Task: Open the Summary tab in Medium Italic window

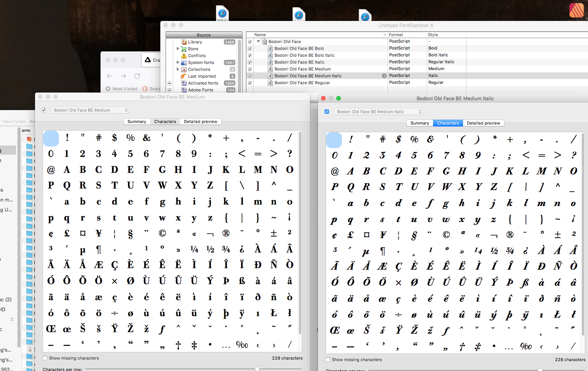Action: 420,123
